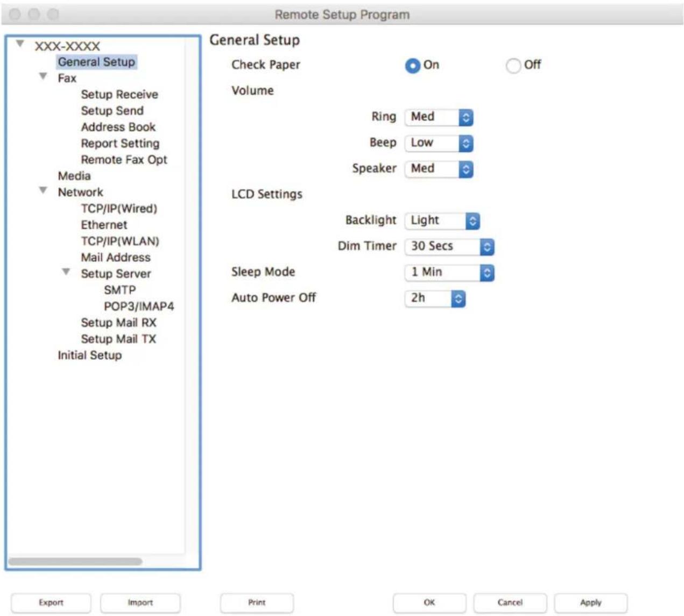Select the Ethernet item
Screen dimensions: 684x616
click(104, 225)
